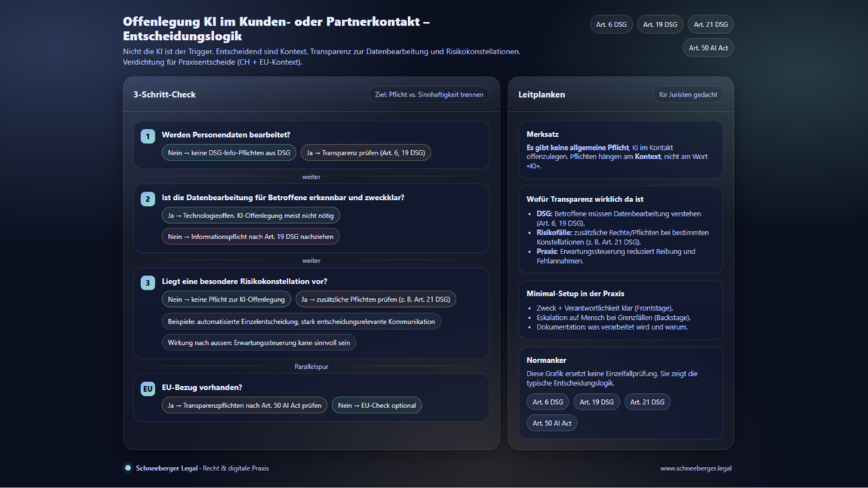
Task: Click the Parallelspur separator label
Action: [311, 366]
